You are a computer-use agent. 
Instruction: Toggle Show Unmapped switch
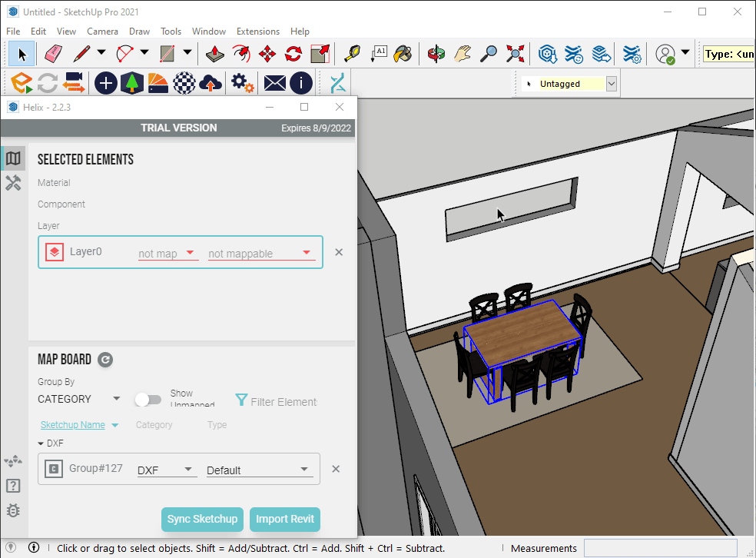[148, 400]
